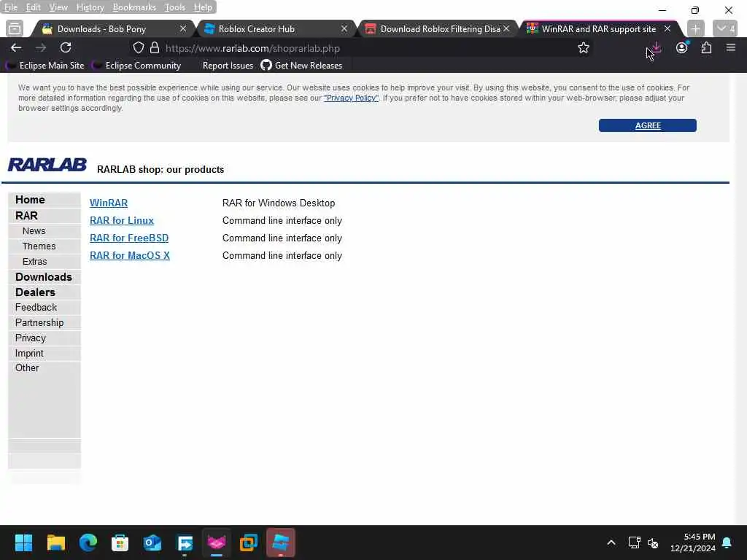This screenshot has width=747, height=560.
Task: Click the RARLAB logo
Action: pos(47,165)
